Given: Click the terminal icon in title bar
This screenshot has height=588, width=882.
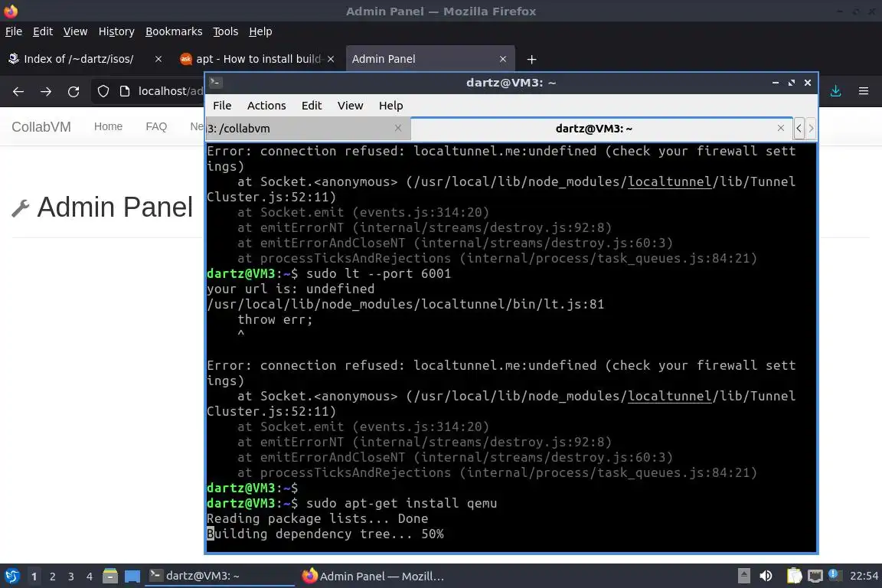Looking at the screenshot, I should pos(215,83).
